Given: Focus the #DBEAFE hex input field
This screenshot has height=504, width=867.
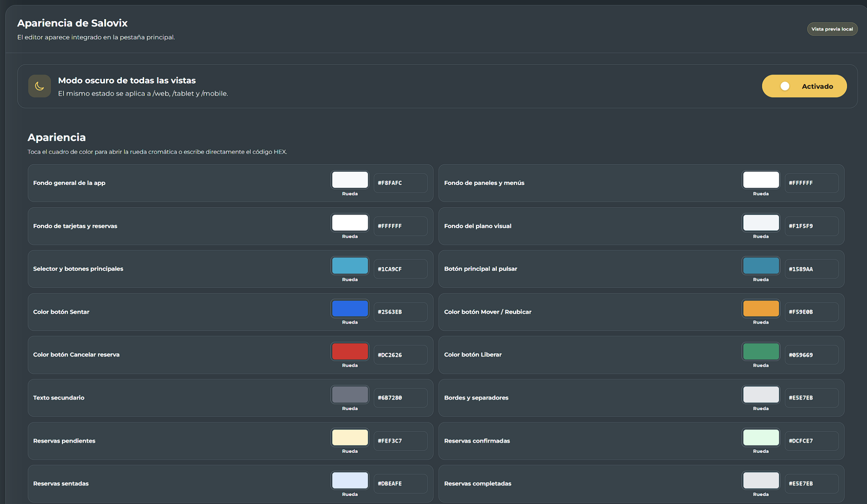Looking at the screenshot, I should [x=400, y=484].
